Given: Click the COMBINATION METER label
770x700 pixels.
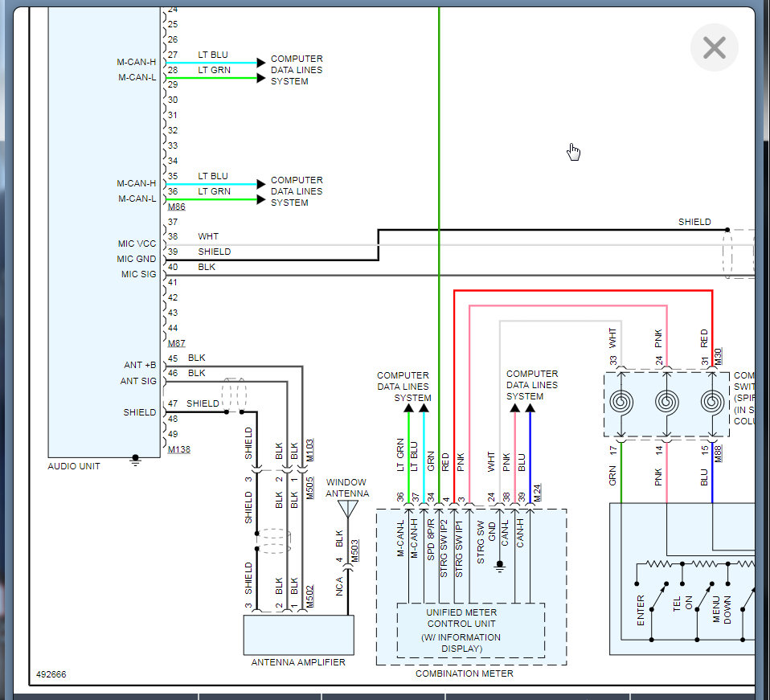Looking at the screenshot, I should click(464, 673).
